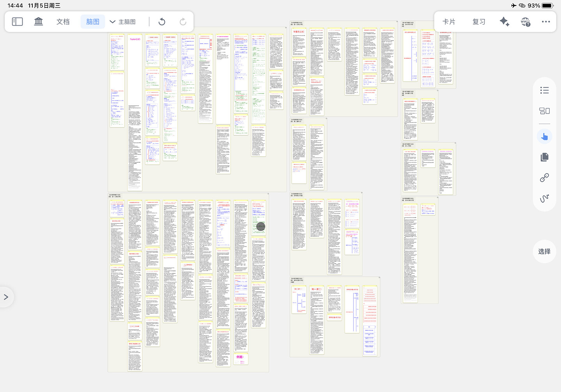Click the duplicate documents icon
This screenshot has width=561, height=392.
pos(545,157)
